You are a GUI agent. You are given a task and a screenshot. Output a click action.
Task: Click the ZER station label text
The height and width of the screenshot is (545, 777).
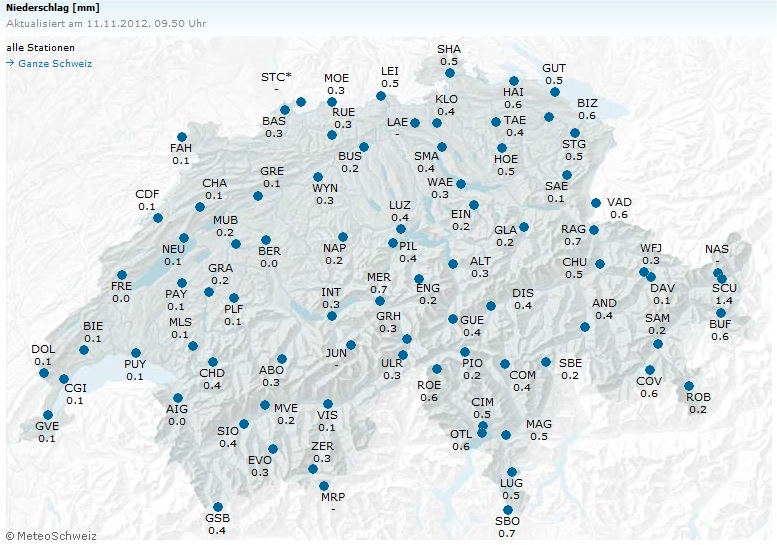(x=322, y=446)
